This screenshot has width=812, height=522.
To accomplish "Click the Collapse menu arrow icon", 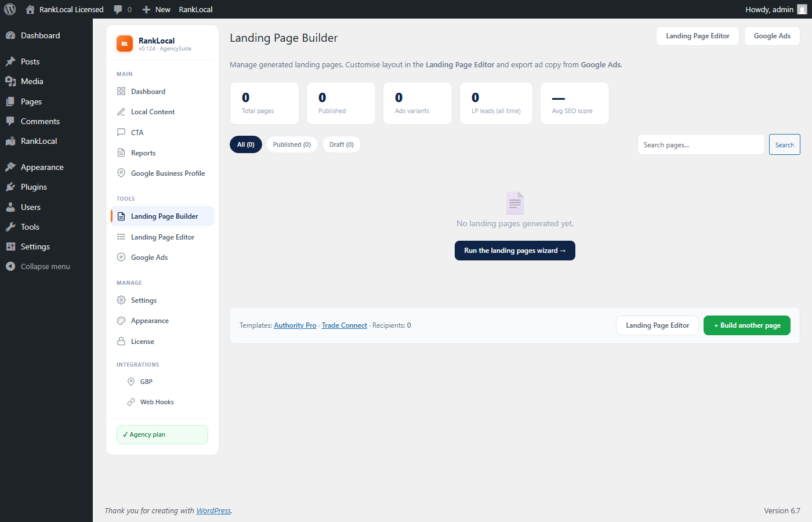I will coord(10,266).
